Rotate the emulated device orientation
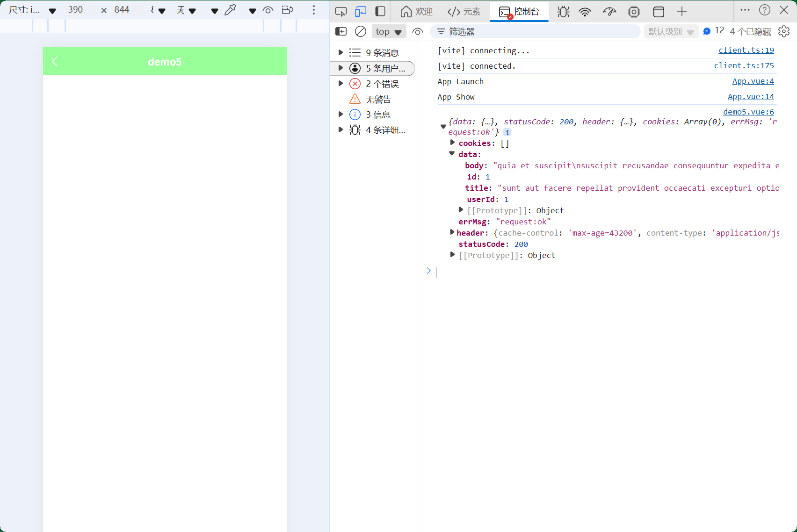The image size is (797, 532). pyautogui.click(x=288, y=9)
